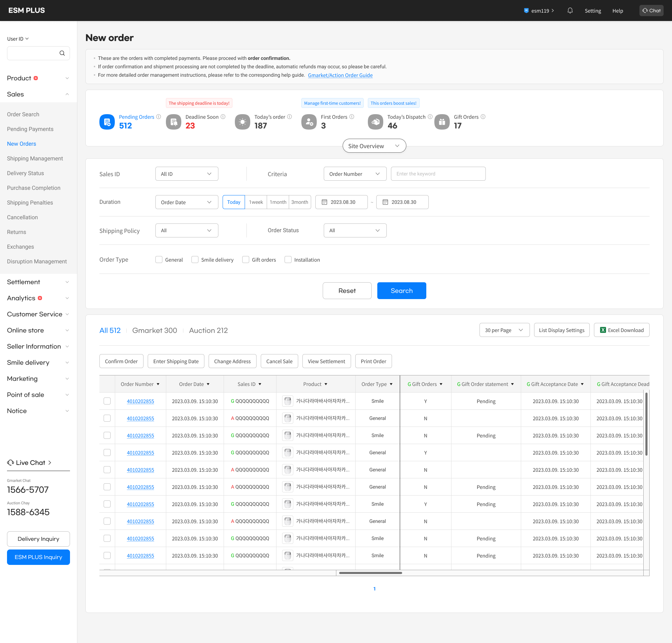Image resolution: width=672 pixels, height=643 pixels.
Task: Click the Deadline Soon icon
Action: 174,122
